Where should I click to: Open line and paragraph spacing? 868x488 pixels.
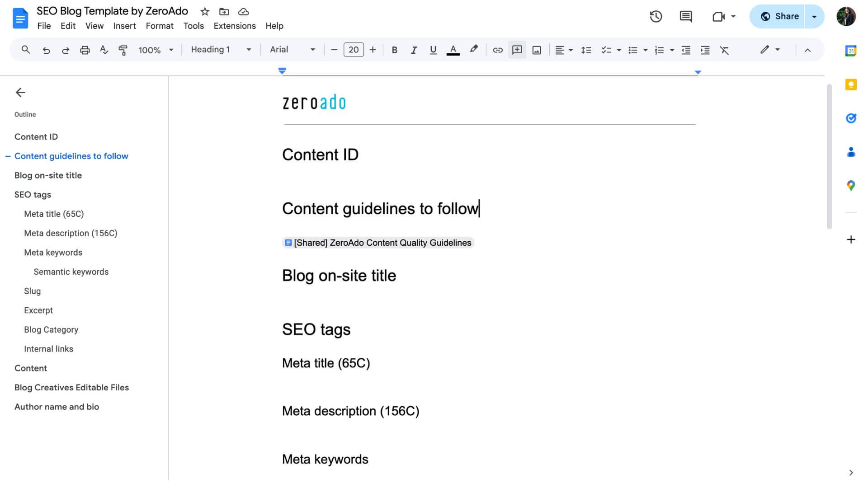[x=586, y=50]
